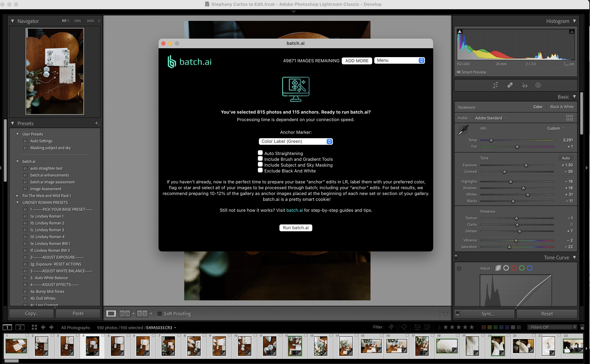Expand For The West and Wild Pack 1
590x364 pixels.
[17, 196]
